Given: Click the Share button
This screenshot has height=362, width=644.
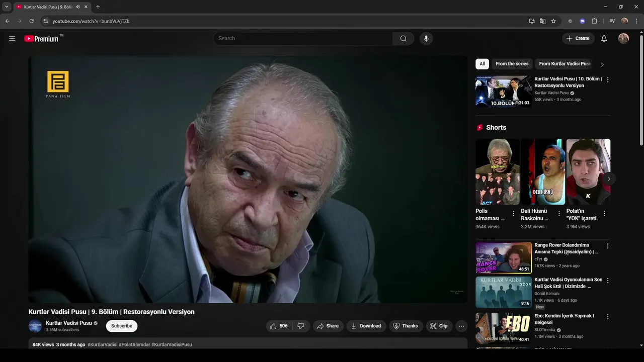Looking at the screenshot, I should 328,326.
